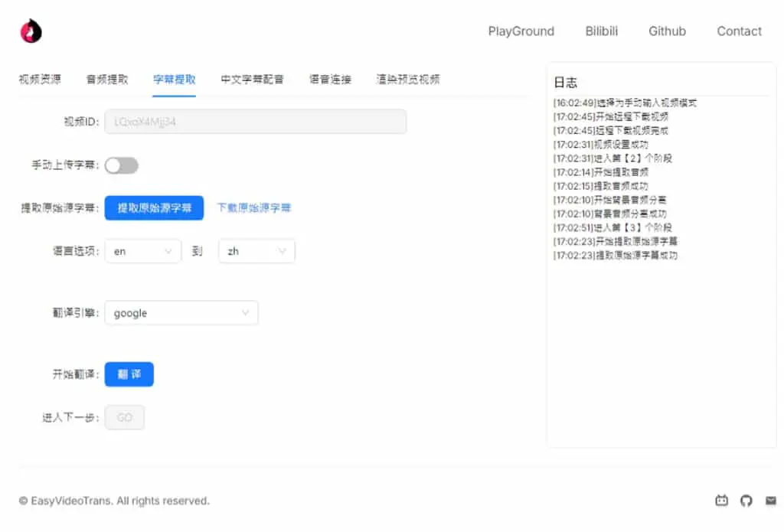Click the mail envelope icon in the footer
The width and height of the screenshot is (784, 532).
tap(771, 501)
